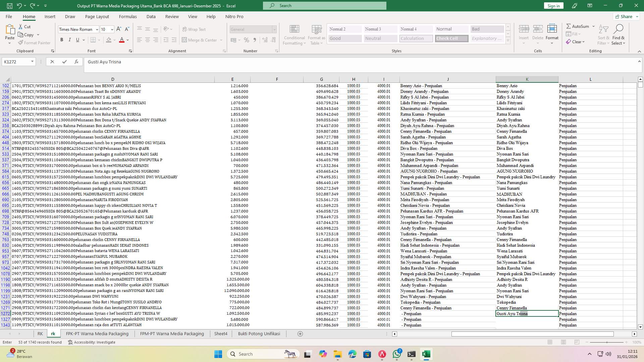Toggle italic formatting
Viewport: 644px width, 362px height.
tap(70, 40)
